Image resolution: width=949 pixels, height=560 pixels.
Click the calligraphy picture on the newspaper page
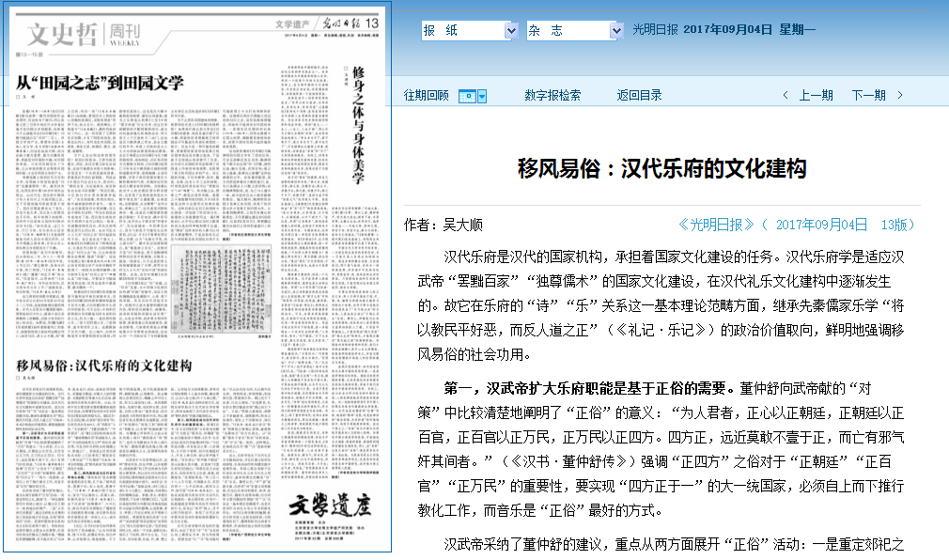coord(222,288)
